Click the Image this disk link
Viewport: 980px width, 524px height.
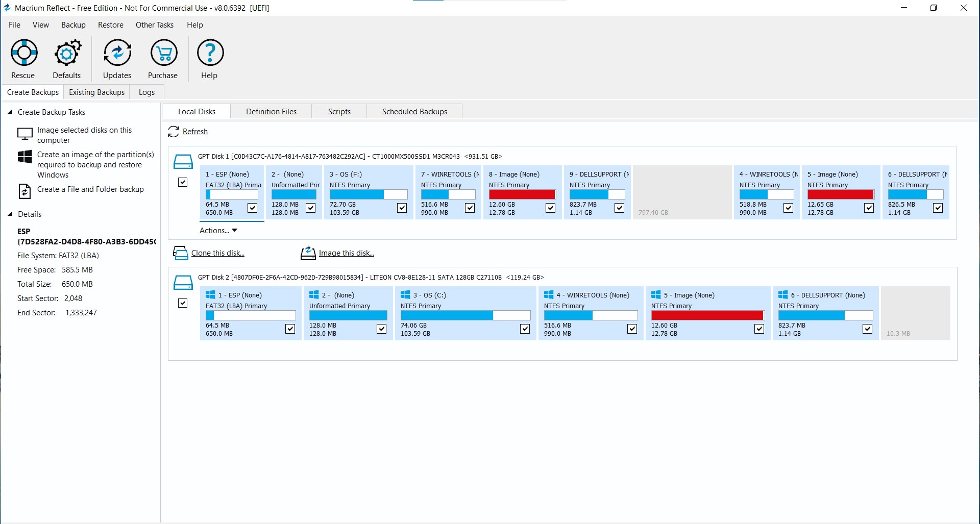point(347,253)
